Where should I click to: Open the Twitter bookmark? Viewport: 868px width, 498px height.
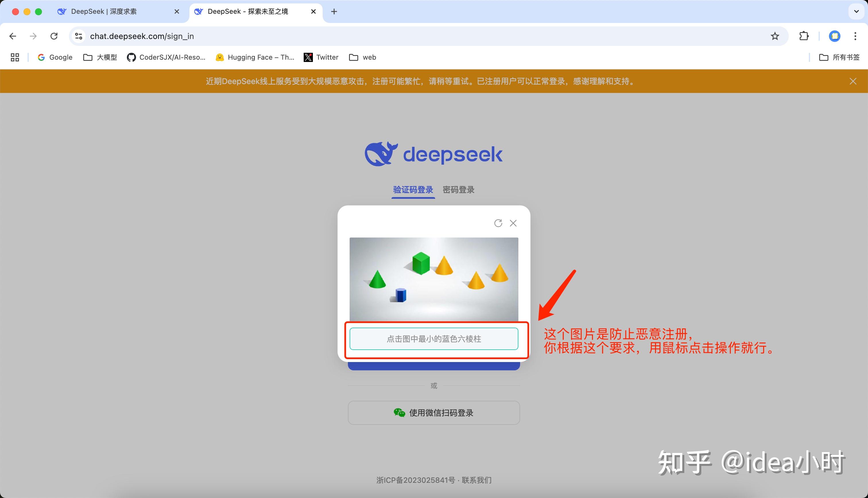[x=321, y=57]
